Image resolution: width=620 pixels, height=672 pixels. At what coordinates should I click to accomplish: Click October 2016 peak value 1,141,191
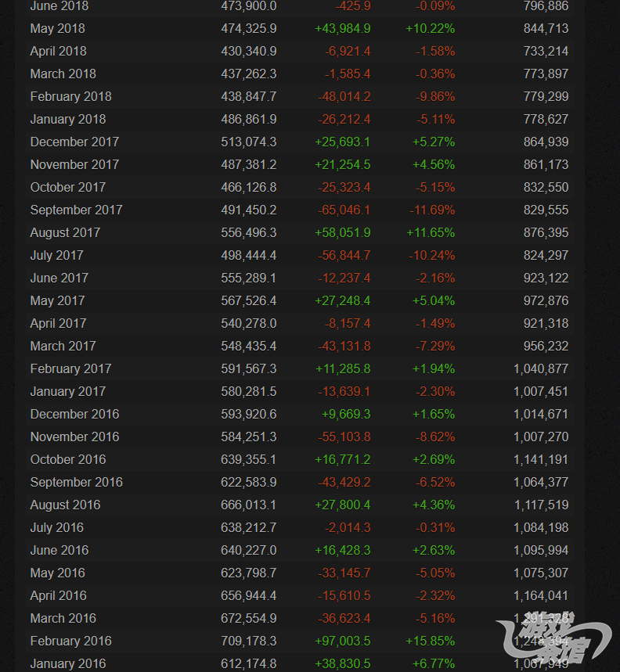[x=541, y=459]
